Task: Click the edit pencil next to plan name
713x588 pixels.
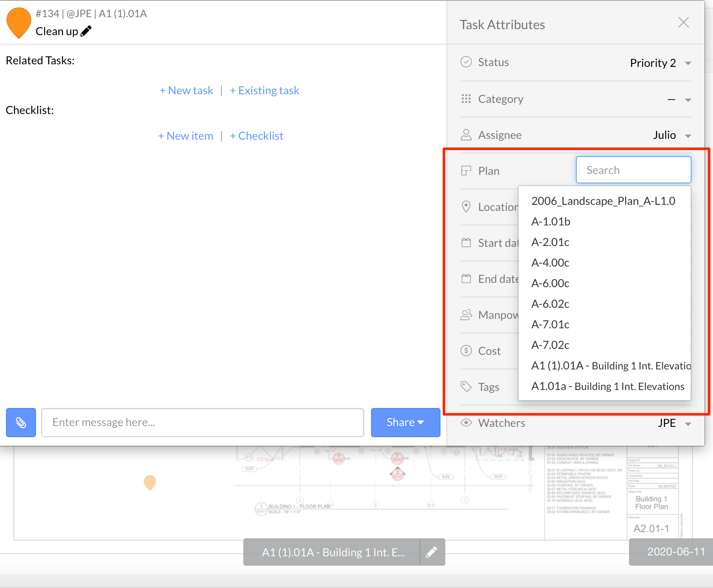Action: coord(432,552)
